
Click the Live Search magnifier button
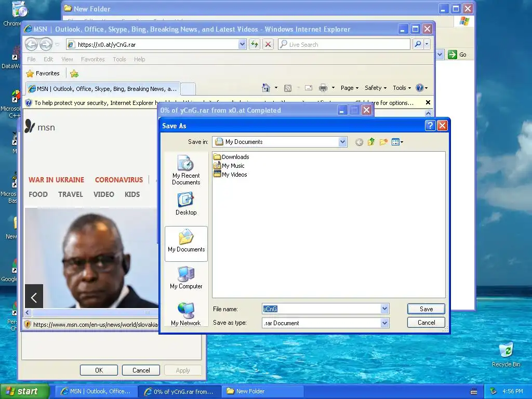click(x=418, y=44)
